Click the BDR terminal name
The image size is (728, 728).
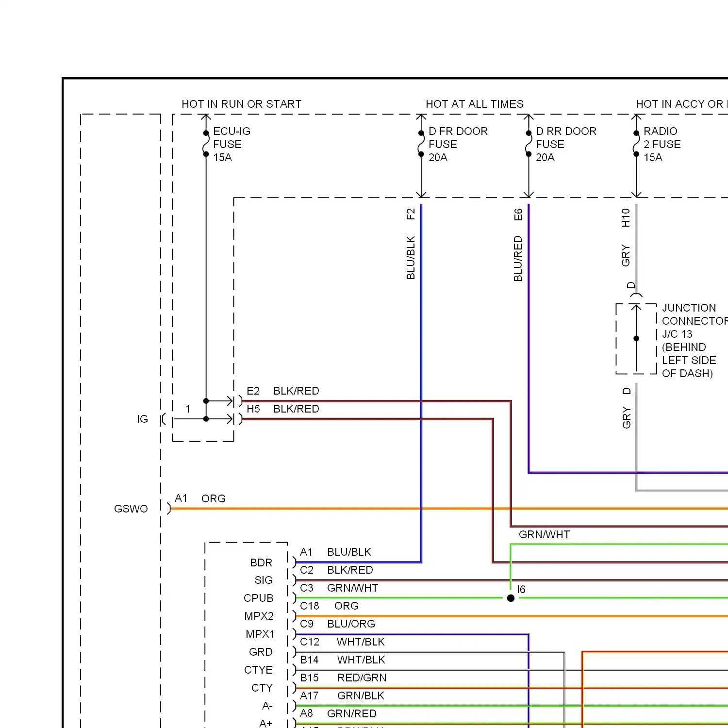pyautogui.click(x=261, y=563)
